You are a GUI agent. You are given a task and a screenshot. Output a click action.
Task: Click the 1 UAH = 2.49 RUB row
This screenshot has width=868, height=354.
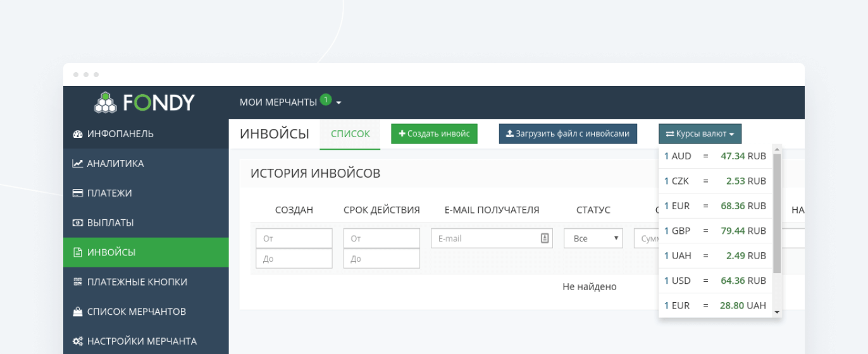716,256
